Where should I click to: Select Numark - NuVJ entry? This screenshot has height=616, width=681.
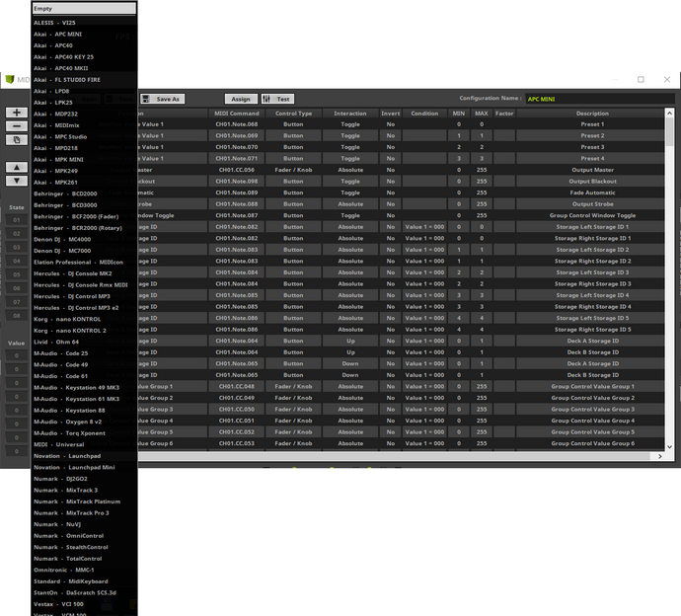point(84,524)
